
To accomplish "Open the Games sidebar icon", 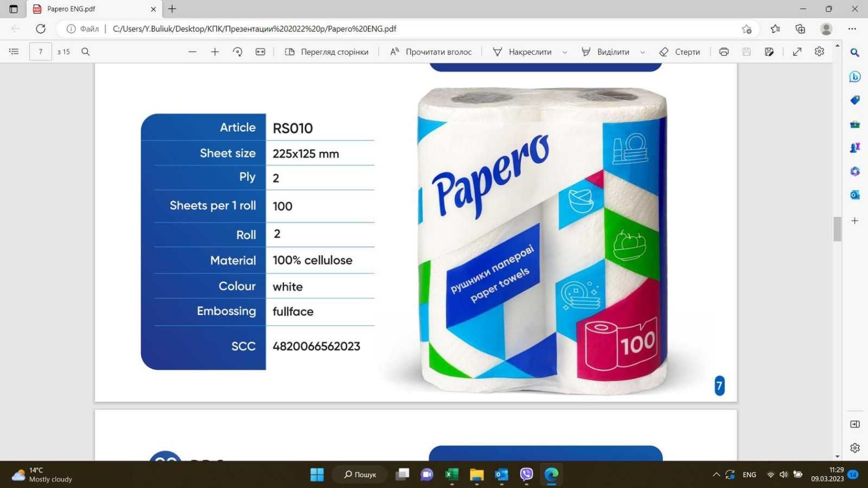I will pyautogui.click(x=855, y=147).
